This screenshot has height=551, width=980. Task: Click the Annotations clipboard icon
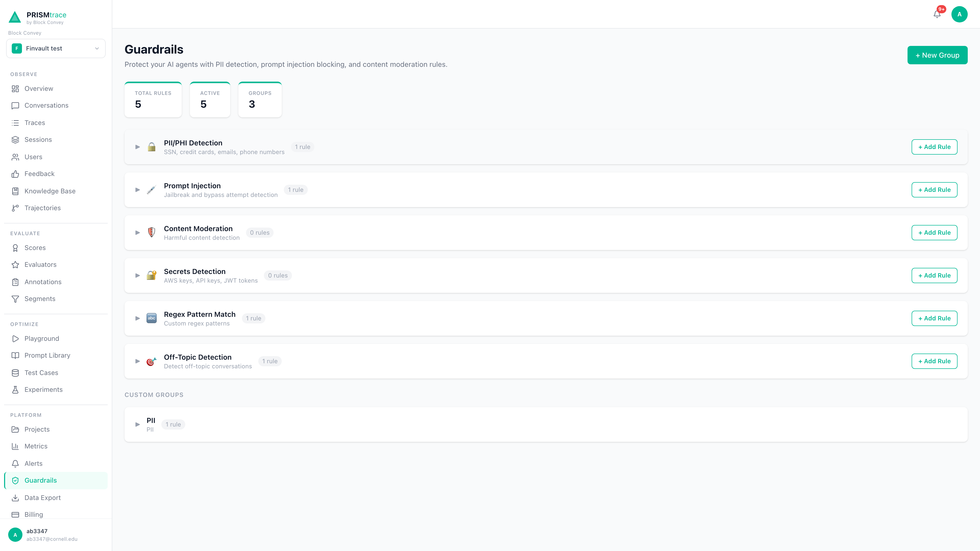pos(15,282)
